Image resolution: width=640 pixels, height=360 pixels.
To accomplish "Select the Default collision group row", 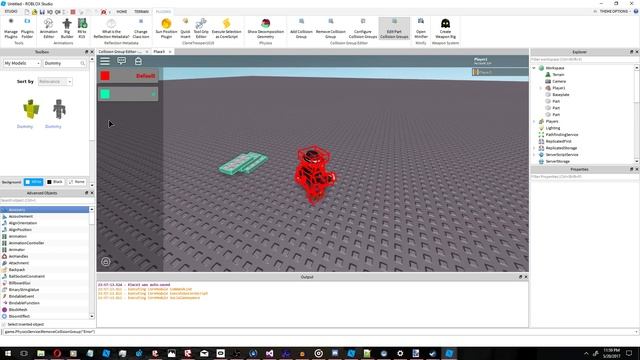I will [128, 76].
